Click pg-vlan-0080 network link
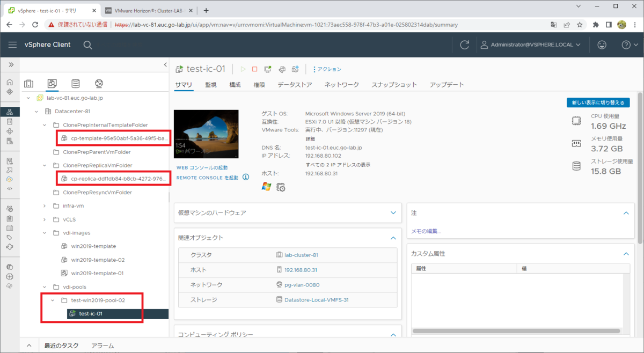The image size is (644, 353). [302, 285]
